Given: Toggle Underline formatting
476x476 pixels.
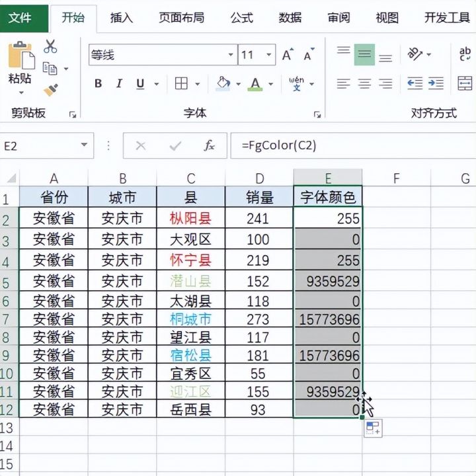Looking at the screenshot, I should 140,84.
